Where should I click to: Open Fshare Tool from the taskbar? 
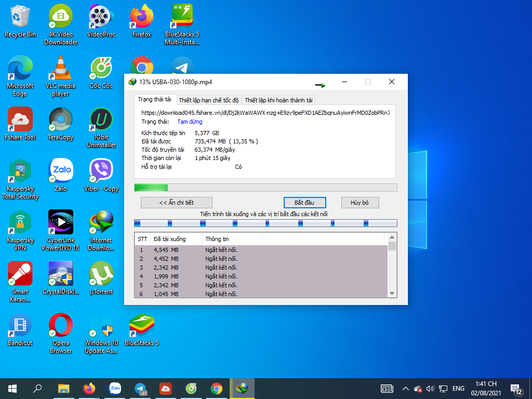166,389
